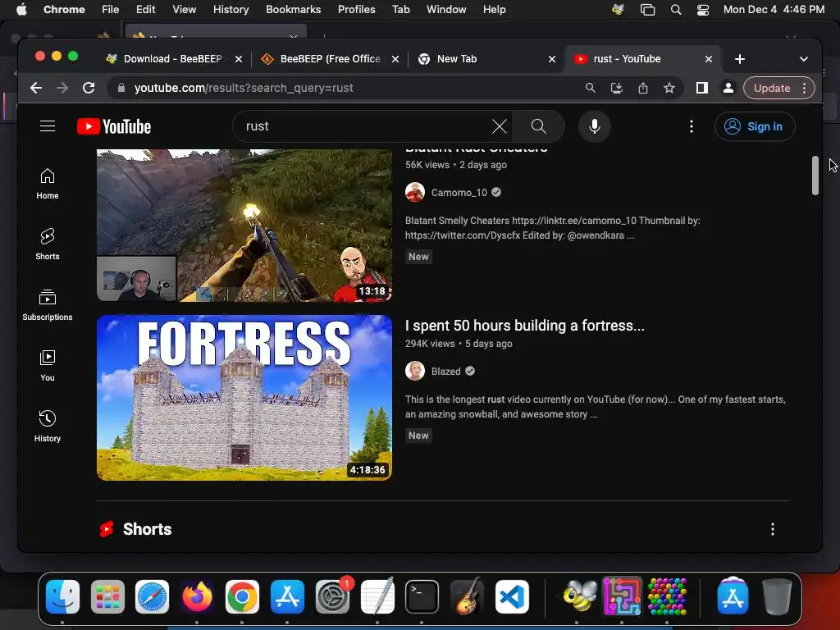
Task: Toggle Chrome side panel
Action: coord(702,88)
